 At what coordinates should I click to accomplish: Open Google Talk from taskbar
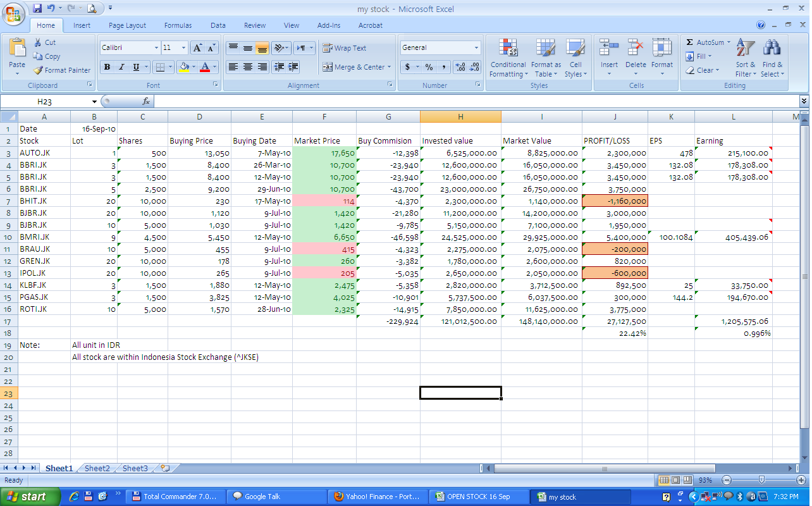point(278,497)
